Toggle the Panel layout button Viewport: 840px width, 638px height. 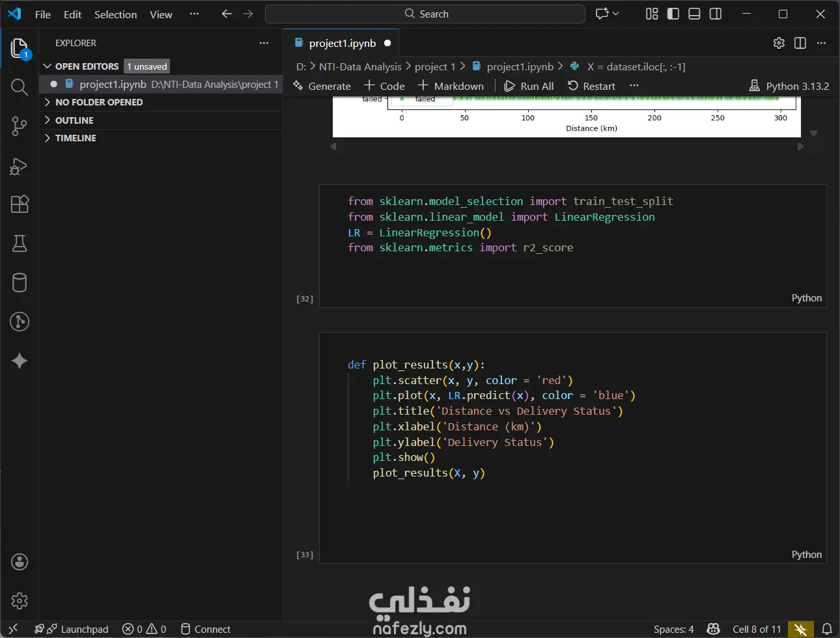(694, 14)
